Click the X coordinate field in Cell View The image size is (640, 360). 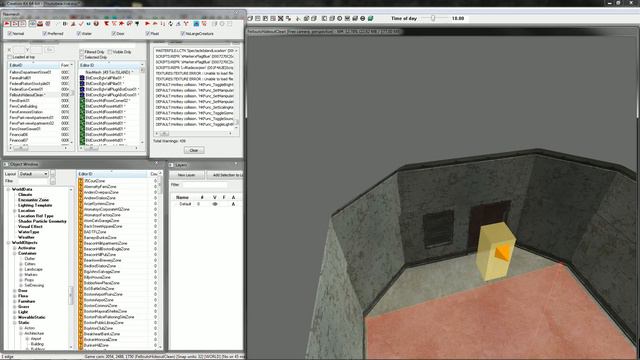coord(18,50)
